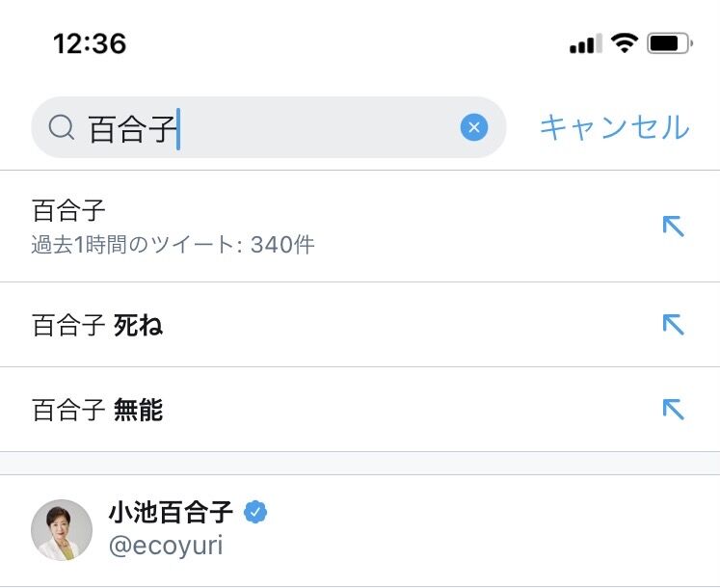720x588 pixels.
Task: Tap the gray divider band above the 小池百合子 result
Action: (x=360, y=463)
